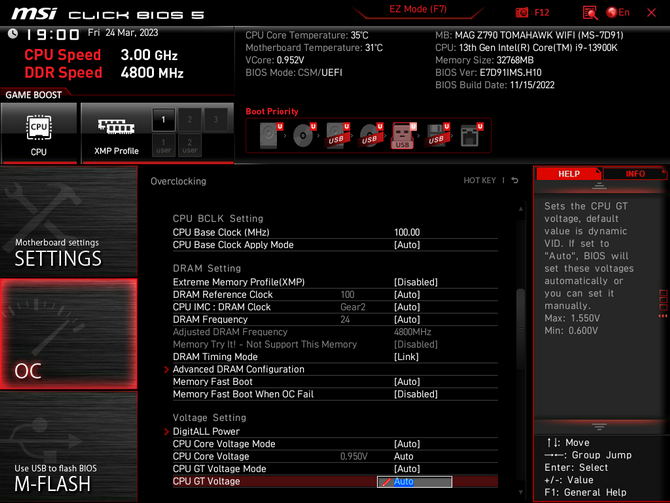Click the system time 19:00
Screen dimensions: 670x503
(x=53, y=34)
